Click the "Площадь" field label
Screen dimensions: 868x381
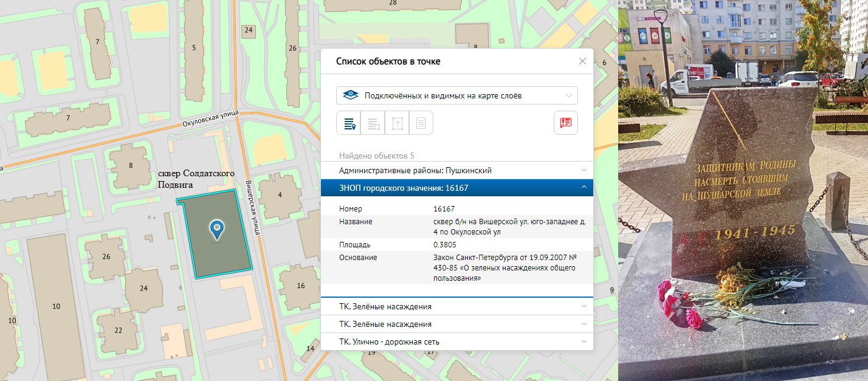[355, 244]
